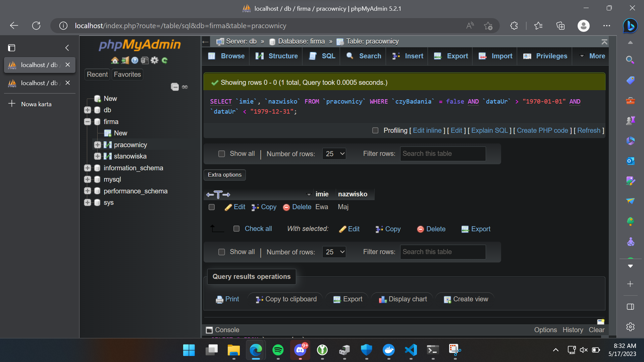Open Spotify from the taskbar
This screenshot has height=362, width=644.
278,350
